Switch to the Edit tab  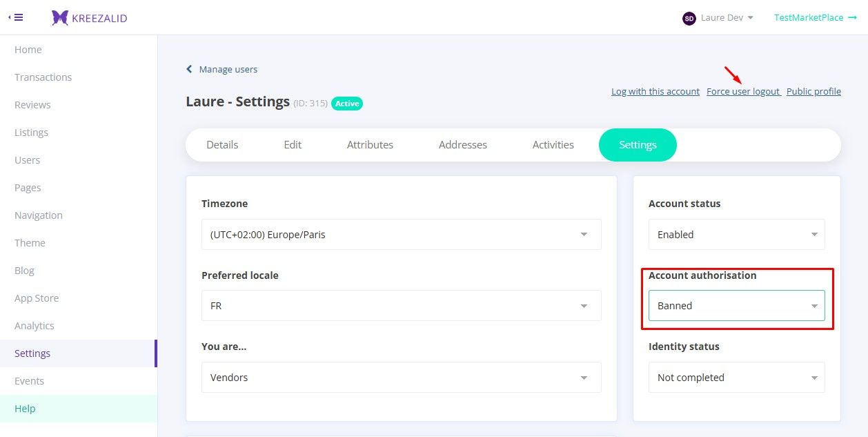pyautogui.click(x=293, y=145)
